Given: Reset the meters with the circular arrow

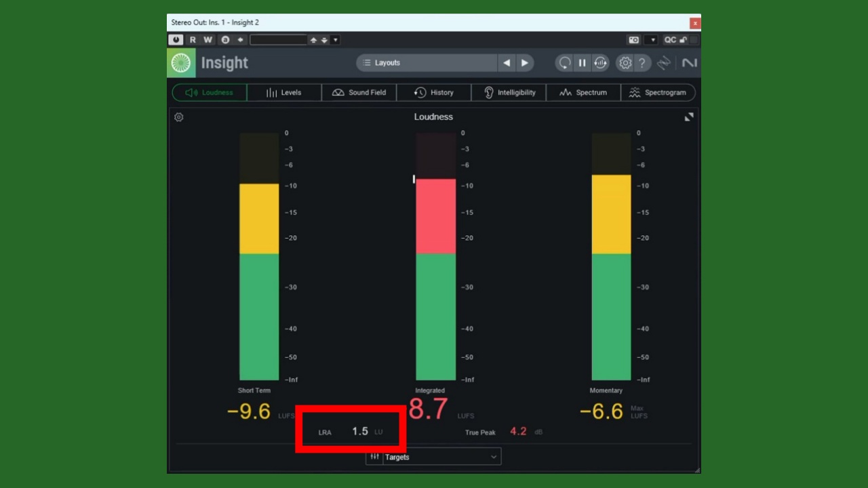Looking at the screenshot, I should (x=564, y=63).
